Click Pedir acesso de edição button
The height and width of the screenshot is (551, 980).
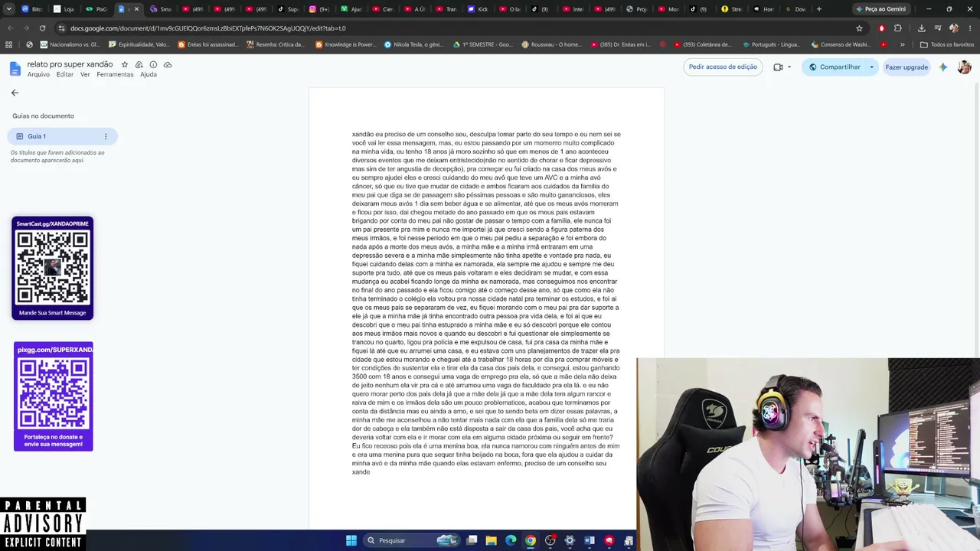click(723, 67)
